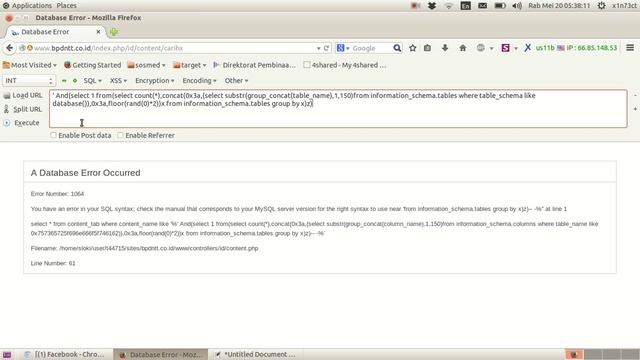This screenshot has height=360, width=640.
Task: Open the Getting Started bookmark
Action: 93,65
